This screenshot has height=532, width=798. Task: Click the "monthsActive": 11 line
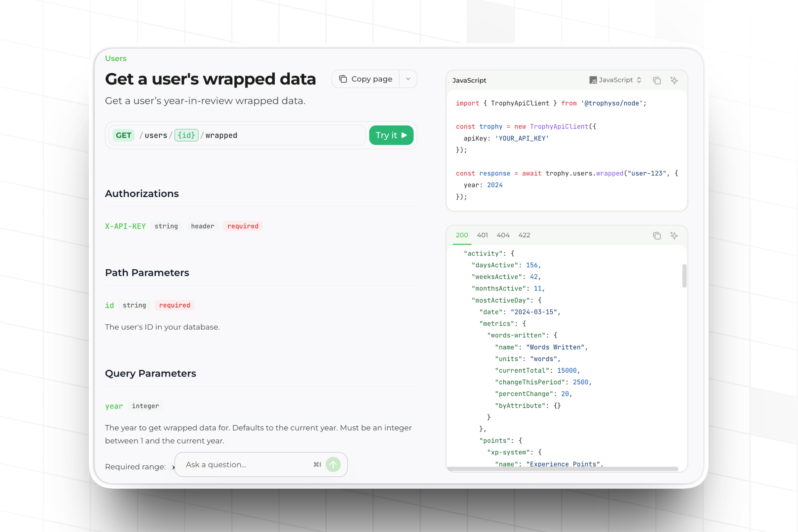click(x=508, y=288)
